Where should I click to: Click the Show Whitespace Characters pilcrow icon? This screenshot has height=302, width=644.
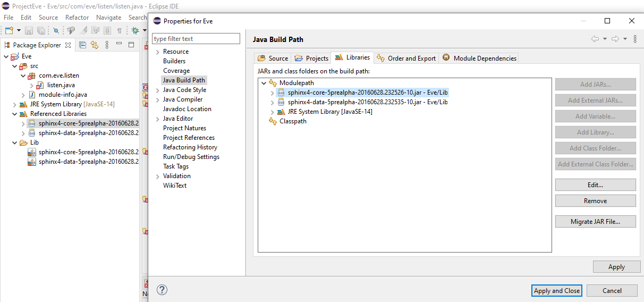pos(120,31)
